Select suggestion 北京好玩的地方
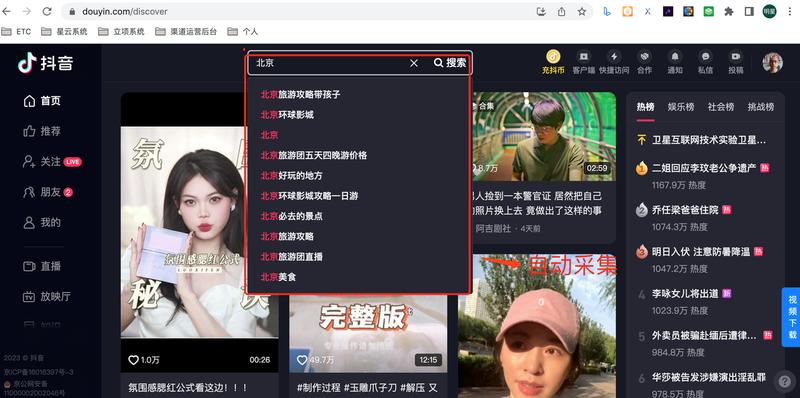The image size is (800, 398). tap(292, 176)
